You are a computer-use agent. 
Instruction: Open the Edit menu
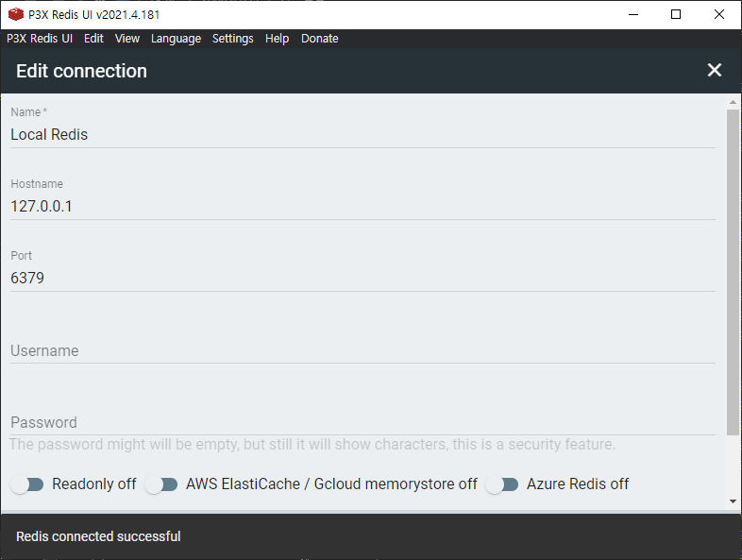point(93,39)
